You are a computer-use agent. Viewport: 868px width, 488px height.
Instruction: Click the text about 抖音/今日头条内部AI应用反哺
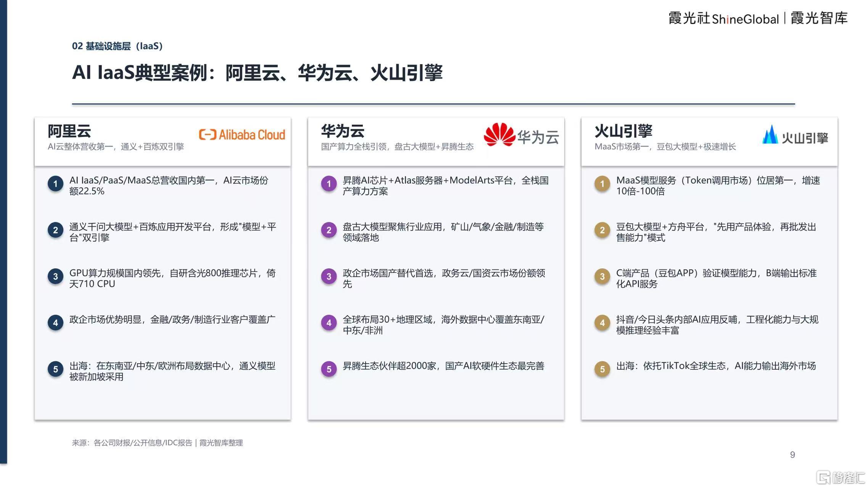[x=717, y=325]
